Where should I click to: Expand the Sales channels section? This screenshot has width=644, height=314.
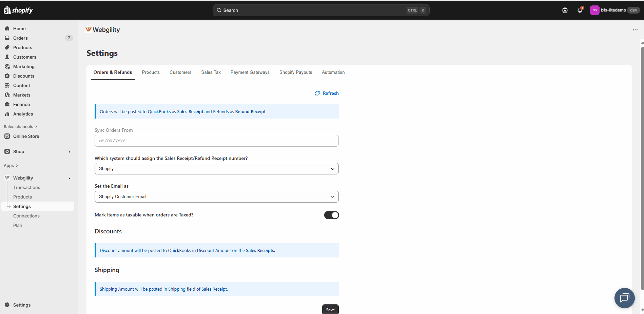click(x=20, y=127)
